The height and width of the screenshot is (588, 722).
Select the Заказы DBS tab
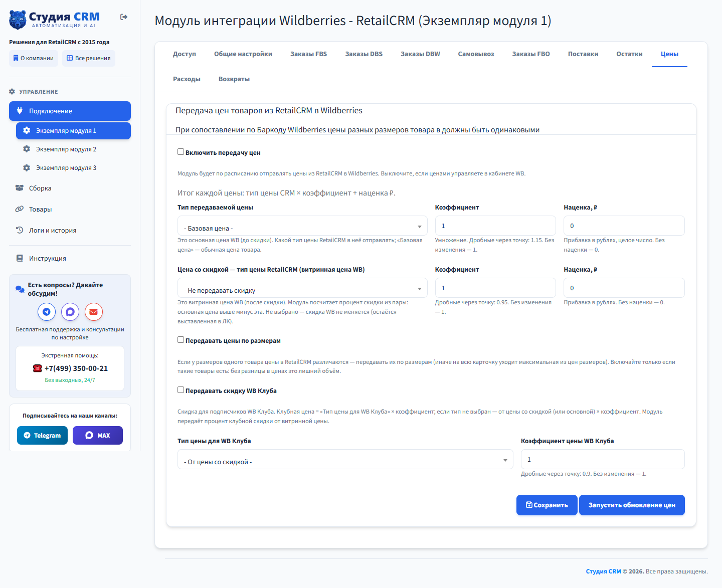coord(364,54)
